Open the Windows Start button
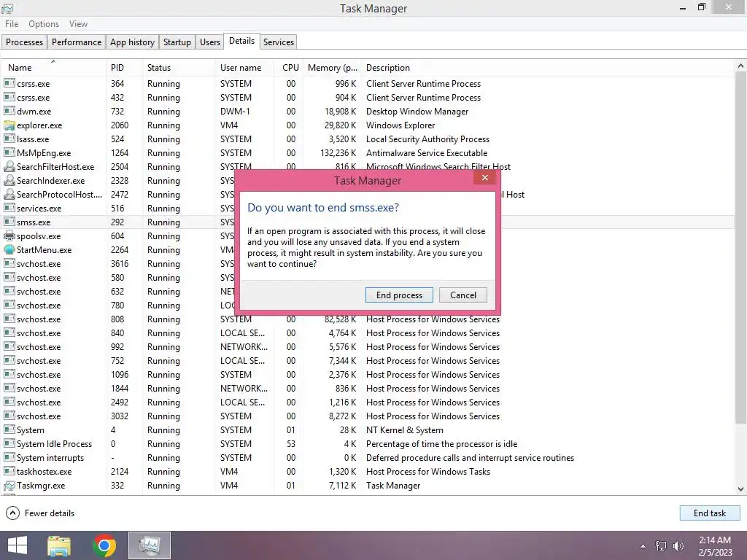This screenshot has width=747, height=560. (18, 545)
